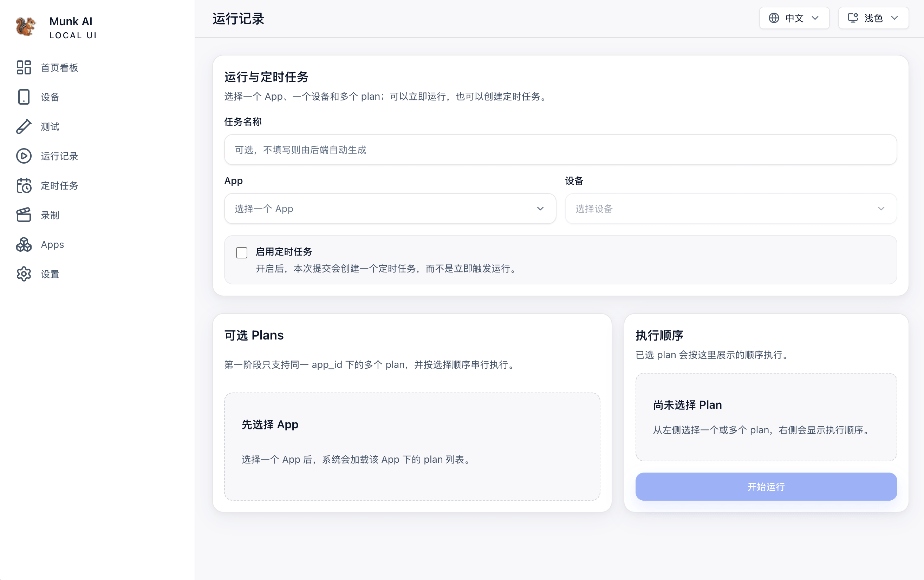The width and height of the screenshot is (924, 580).
Task: Select 运行记录 in the sidebar
Action: [x=59, y=156]
